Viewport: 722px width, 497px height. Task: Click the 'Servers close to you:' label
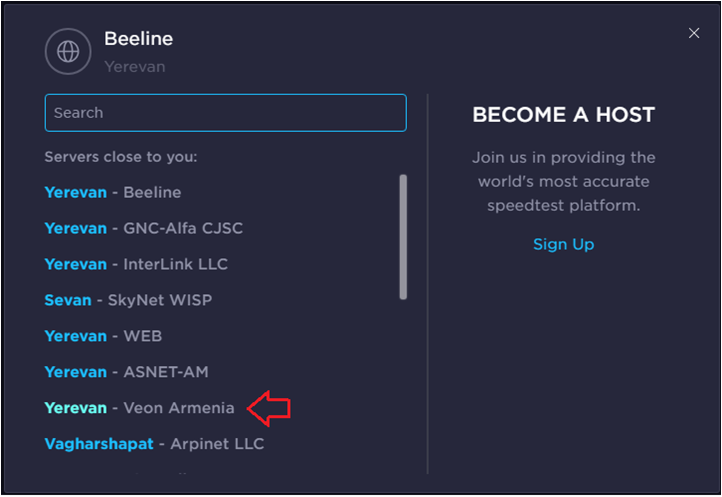pyautogui.click(x=120, y=157)
